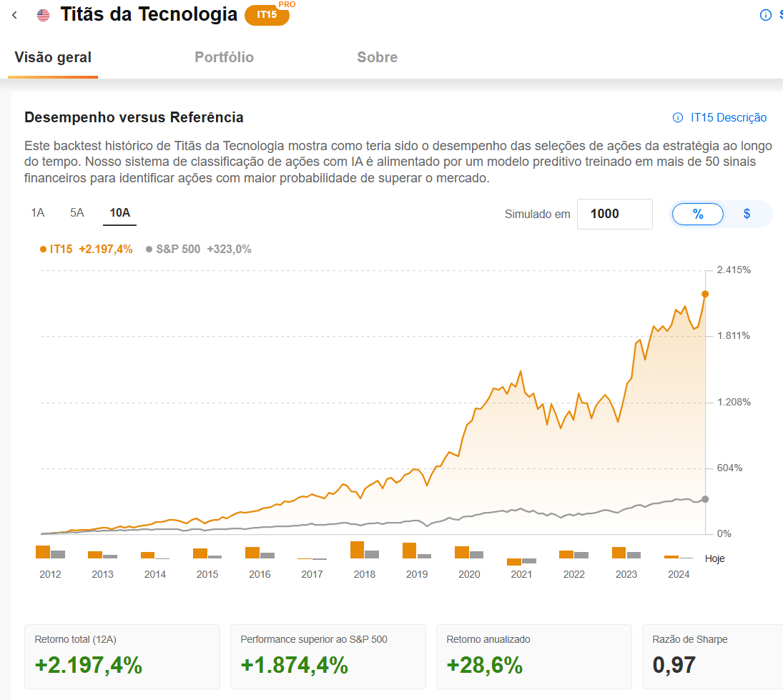Switch display to dollar mode
The width and height of the screenshot is (783, 700).
(x=747, y=214)
